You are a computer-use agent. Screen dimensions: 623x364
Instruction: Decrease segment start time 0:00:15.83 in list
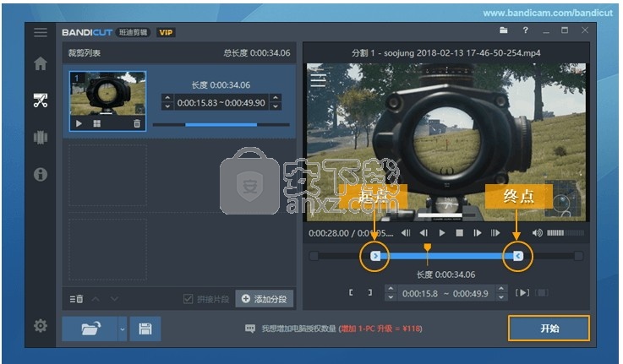coord(167,106)
